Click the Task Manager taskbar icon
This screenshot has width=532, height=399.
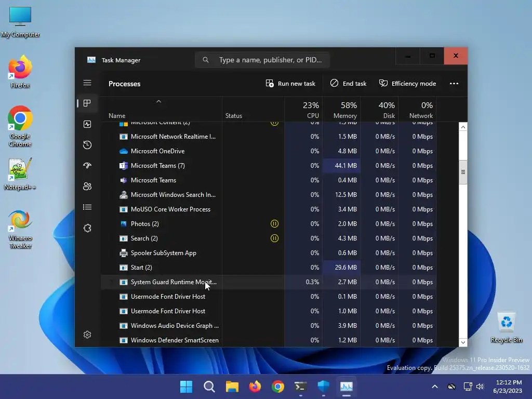pos(347,387)
